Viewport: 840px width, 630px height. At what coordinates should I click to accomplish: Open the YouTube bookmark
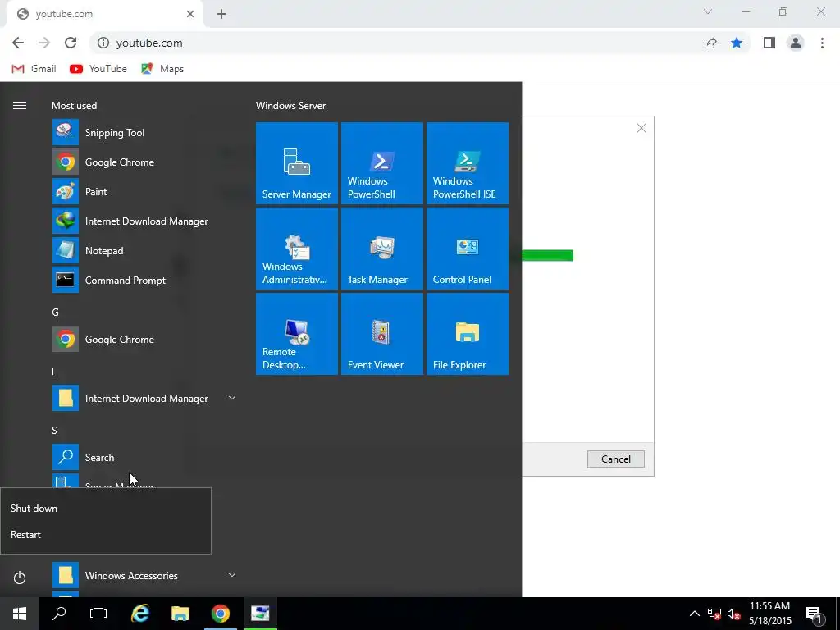coord(98,69)
